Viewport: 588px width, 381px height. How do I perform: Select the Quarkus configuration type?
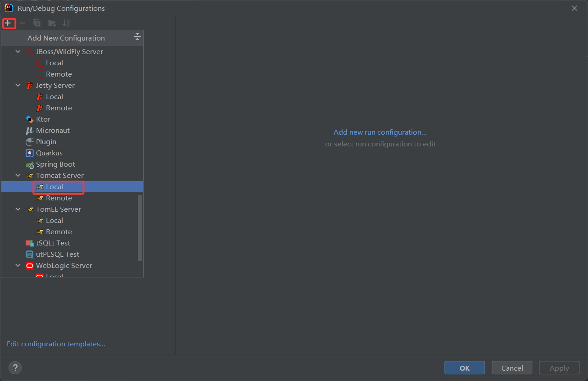coord(72,153)
